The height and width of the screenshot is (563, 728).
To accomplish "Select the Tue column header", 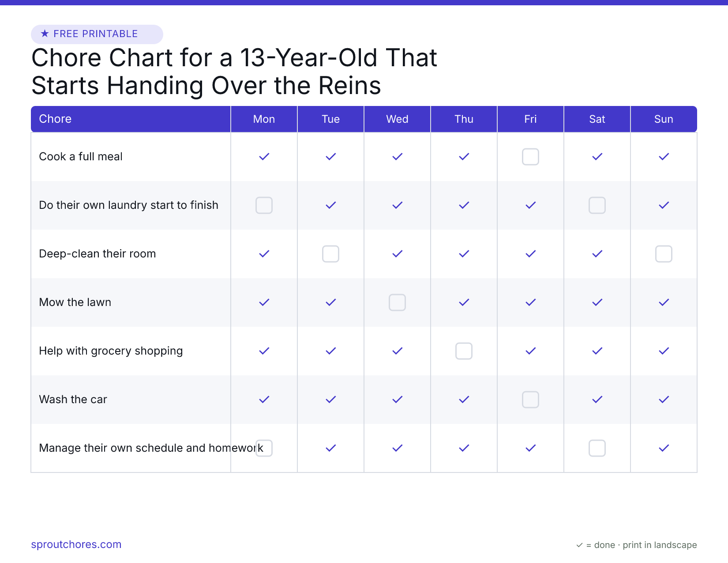I will point(330,119).
